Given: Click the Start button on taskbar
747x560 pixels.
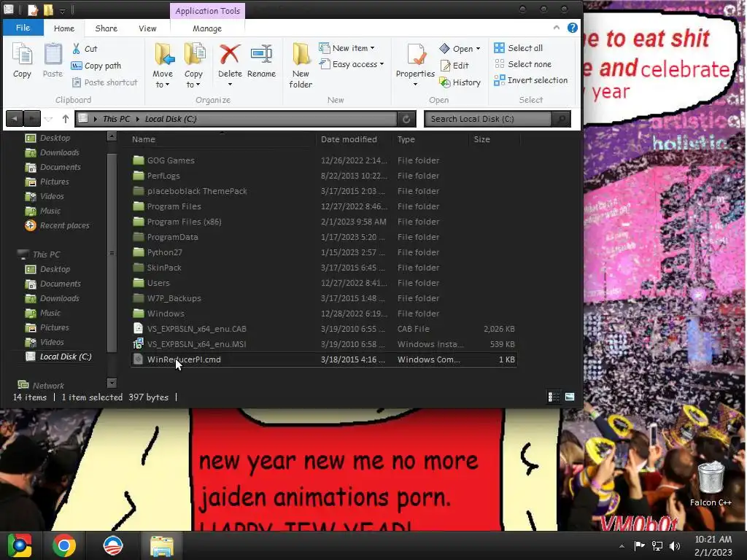Looking at the screenshot, I should pyautogui.click(x=20, y=545).
